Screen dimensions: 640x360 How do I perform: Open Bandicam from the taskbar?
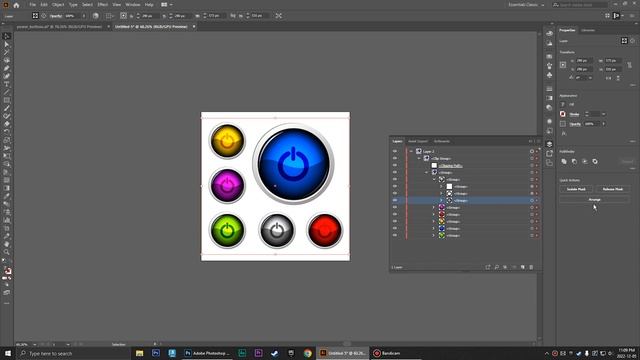(x=387, y=353)
